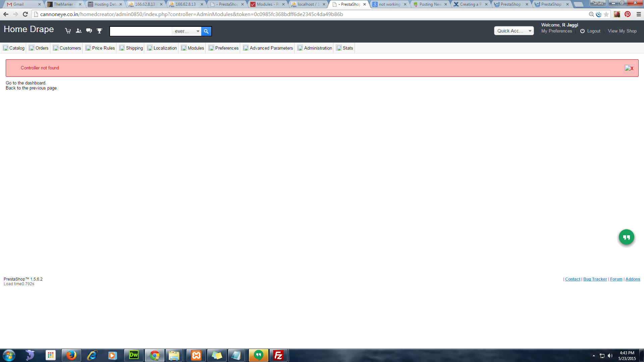Open the messages speech bubble icon
The height and width of the screenshot is (362, 644).
coord(89,31)
